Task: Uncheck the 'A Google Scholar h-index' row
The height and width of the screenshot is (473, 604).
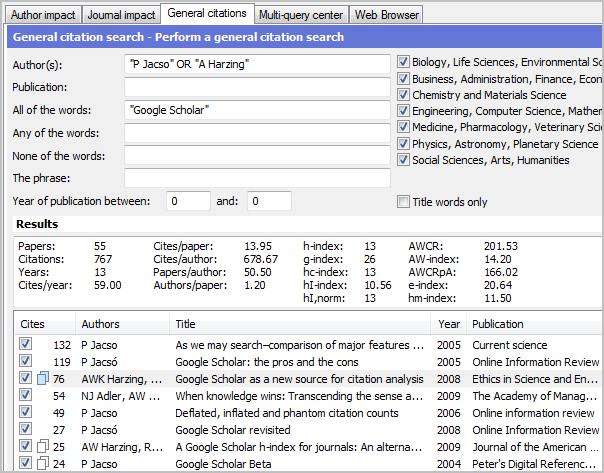Action: [25, 446]
